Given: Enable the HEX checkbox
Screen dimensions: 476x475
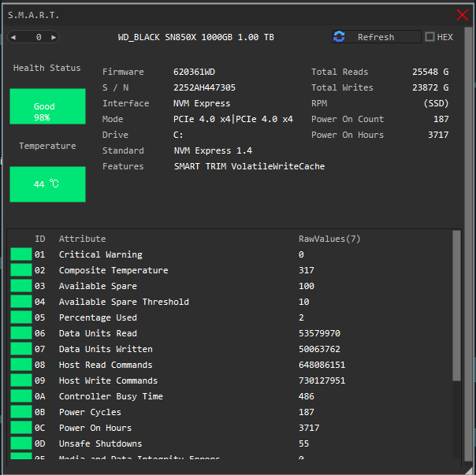Looking at the screenshot, I should (430, 37).
